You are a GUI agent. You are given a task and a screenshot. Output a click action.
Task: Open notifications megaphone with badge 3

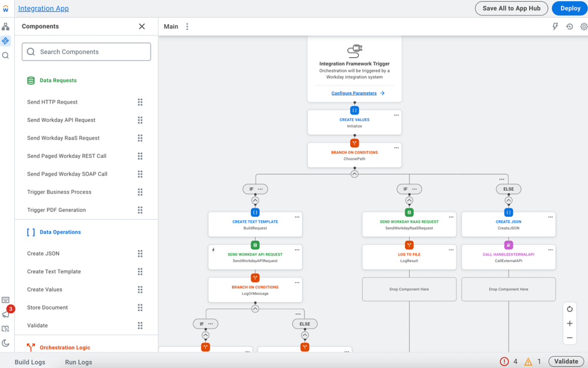point(6,314)
